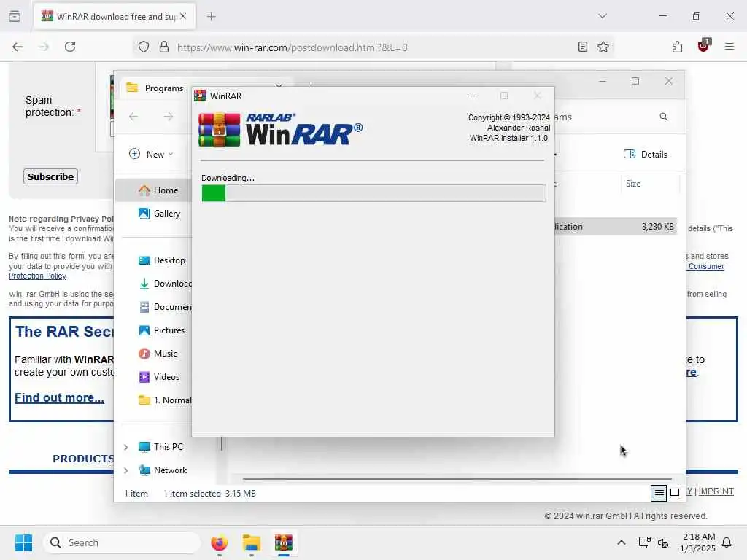The width and height of the screenshot is (747, 560).
Task: Click the tracking protection shield icon
Action: click(144, 47)
